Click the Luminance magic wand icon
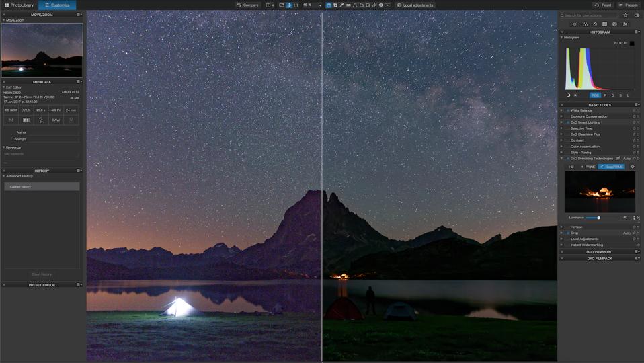This screenshot has height=363, width=644. point(638,218)
